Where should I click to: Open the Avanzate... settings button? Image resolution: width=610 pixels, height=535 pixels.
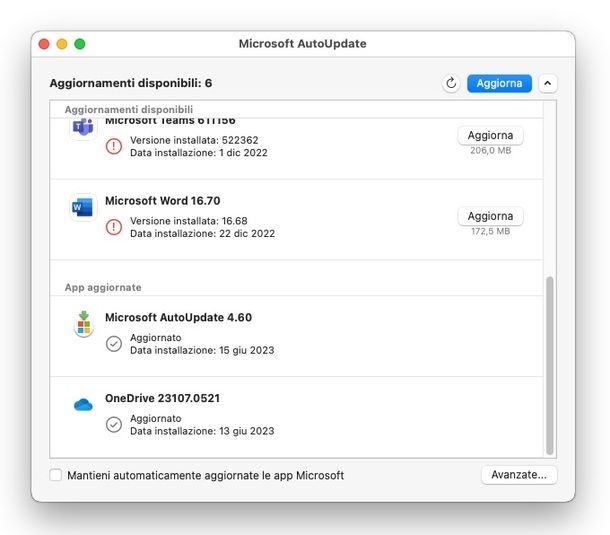519,475
